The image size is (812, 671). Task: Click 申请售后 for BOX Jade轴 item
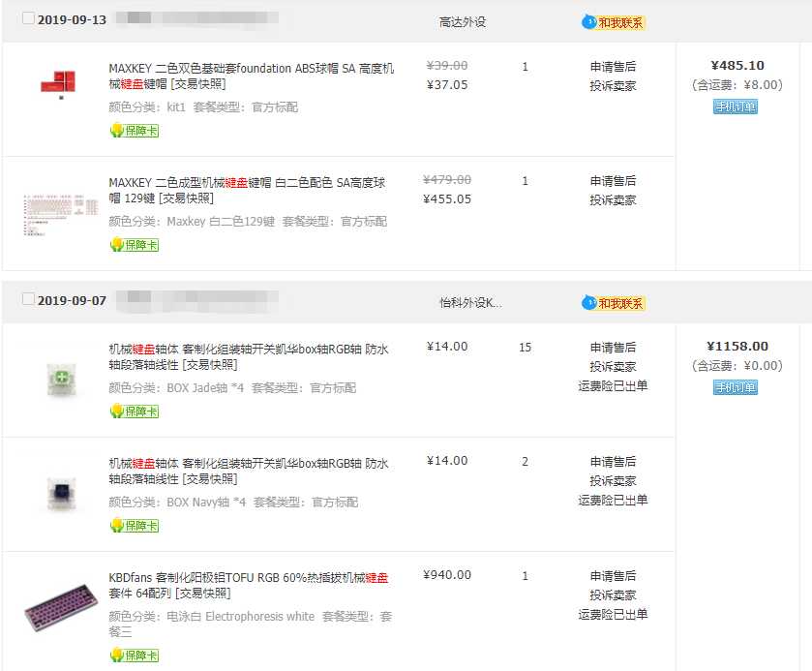[613, 348]
